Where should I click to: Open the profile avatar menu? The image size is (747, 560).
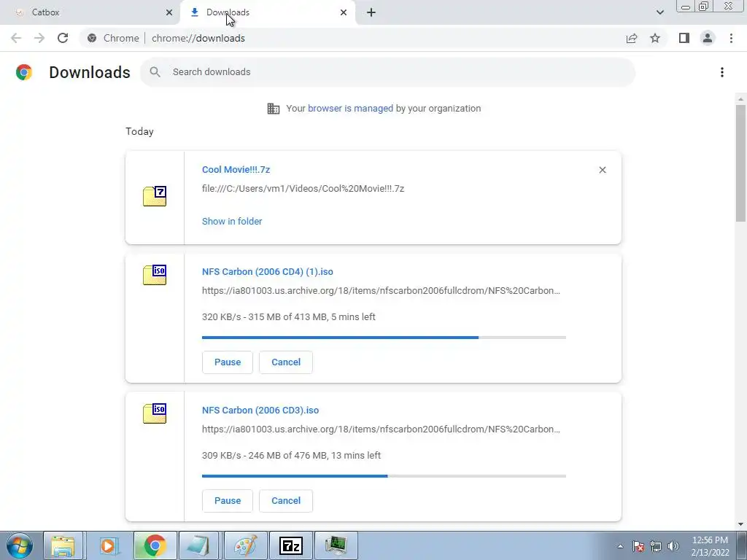click(708, 38)
